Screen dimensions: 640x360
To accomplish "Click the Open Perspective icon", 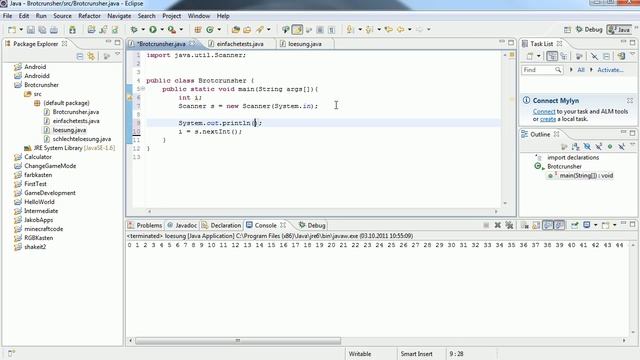I will tap(567, 29).
